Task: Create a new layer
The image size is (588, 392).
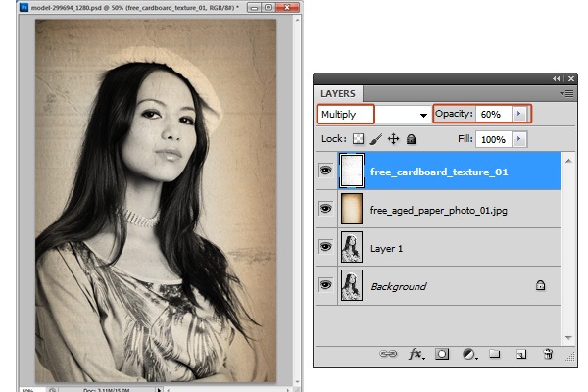Action: point(521,354)
